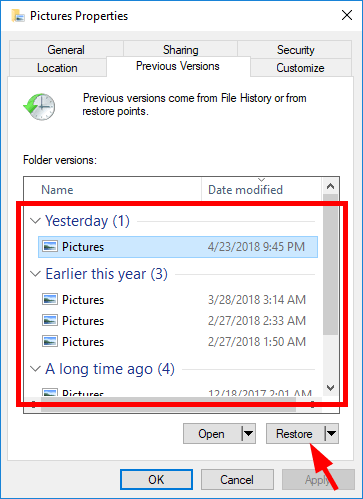Click OK to confirm
The image size is (363, 499).
tap(156, 480)
